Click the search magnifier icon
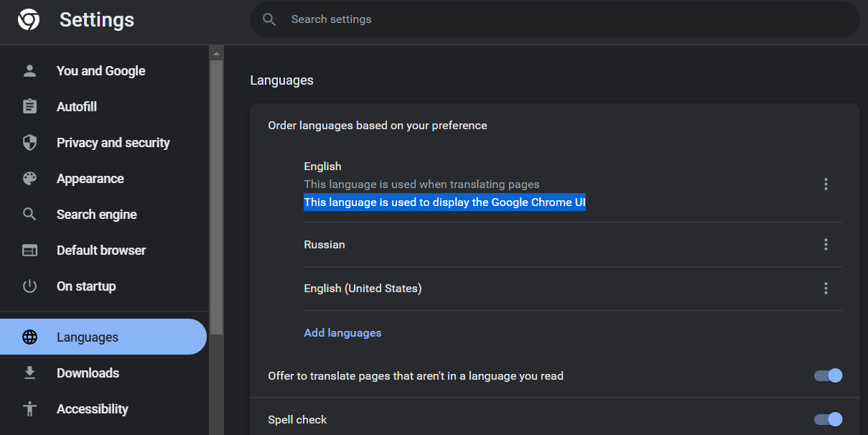 coord(269,19)
